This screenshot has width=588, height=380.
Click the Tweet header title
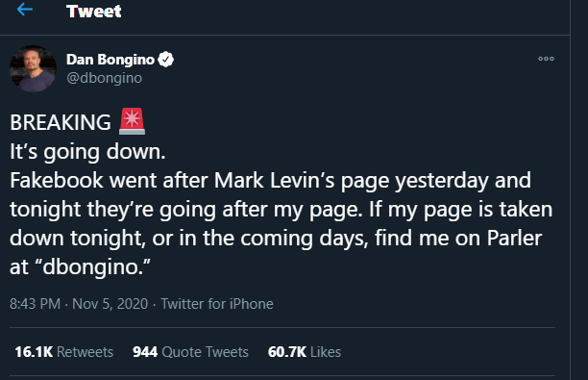[94, 11]
